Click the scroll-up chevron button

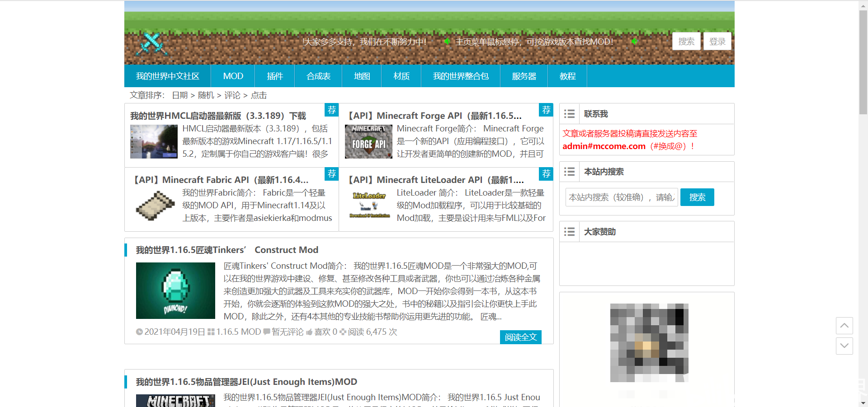coord(844,326)
